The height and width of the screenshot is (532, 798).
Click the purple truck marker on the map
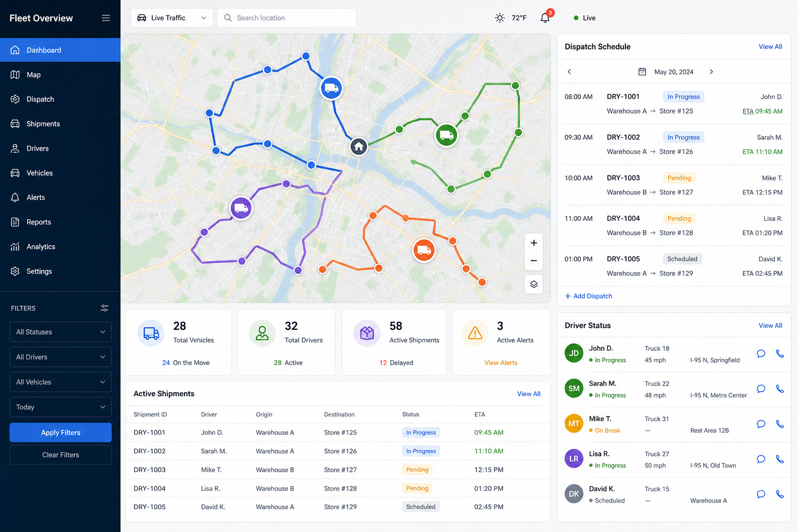pyautogui.click(x=241, y=208)
